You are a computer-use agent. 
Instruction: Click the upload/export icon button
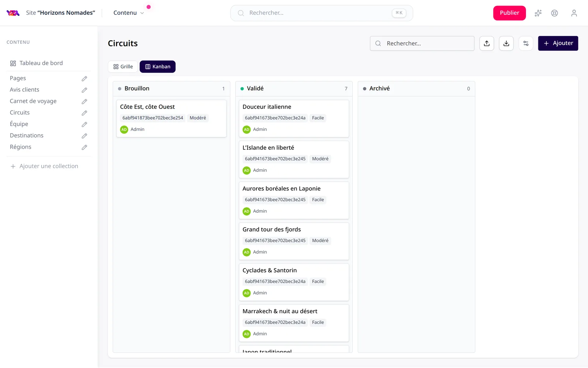point(487,43)
